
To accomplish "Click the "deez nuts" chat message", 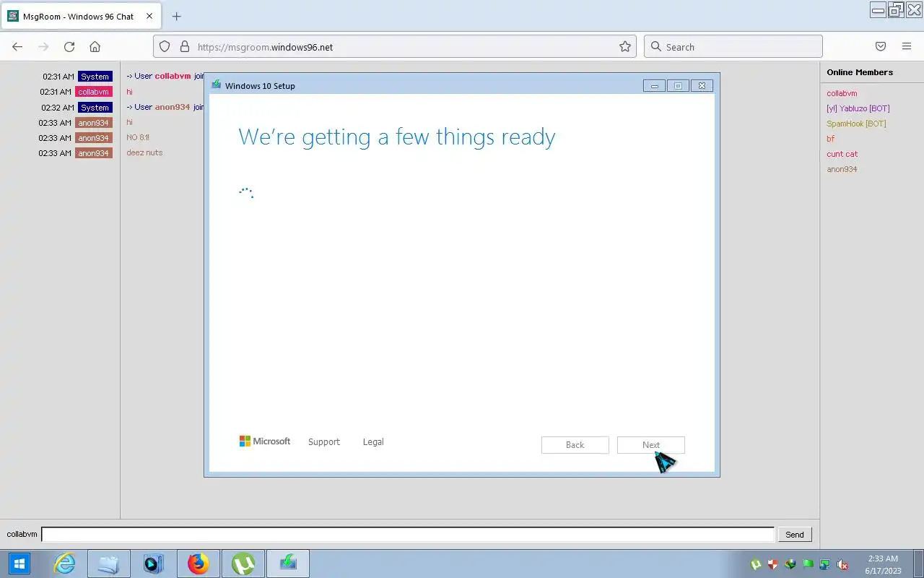I will point(144,152).
